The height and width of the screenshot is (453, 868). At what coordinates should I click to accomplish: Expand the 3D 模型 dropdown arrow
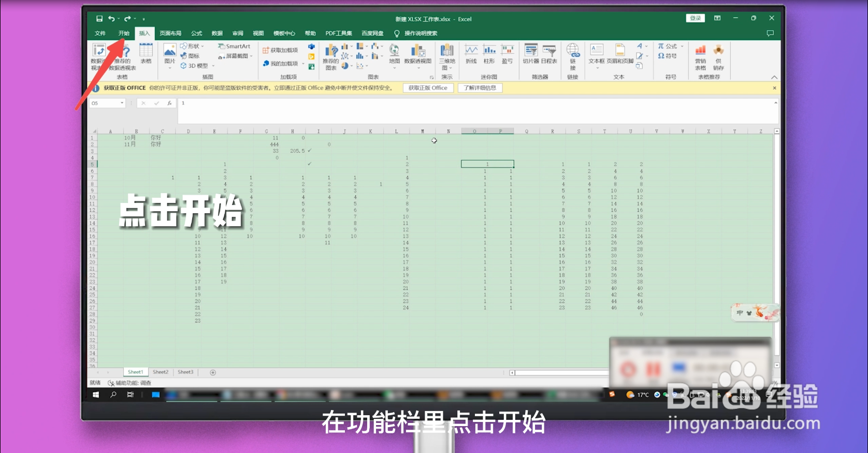pyautogui.click(x=213, y=66)
